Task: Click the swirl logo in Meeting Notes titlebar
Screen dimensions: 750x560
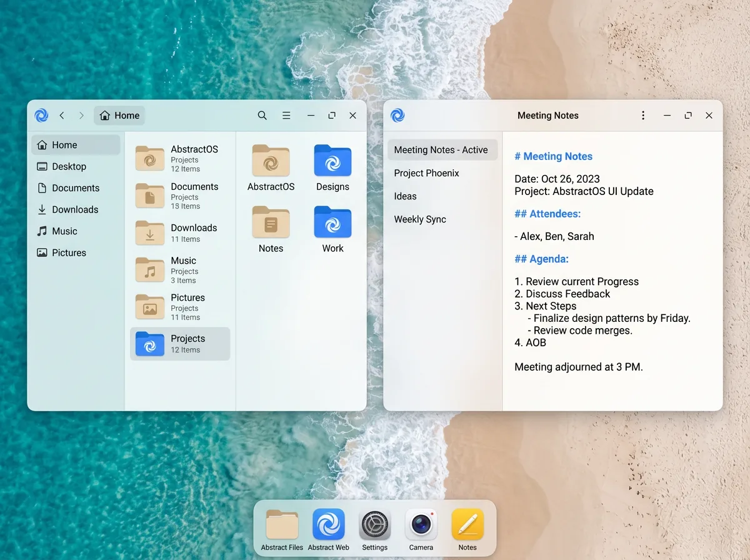Action: pyautogui.click(x=397, y=116)
